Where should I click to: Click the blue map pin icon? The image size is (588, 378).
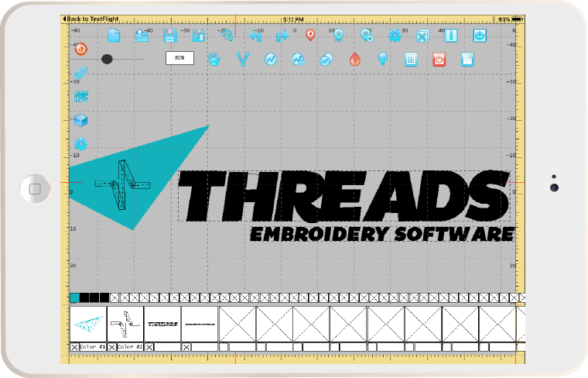[339, 36]
